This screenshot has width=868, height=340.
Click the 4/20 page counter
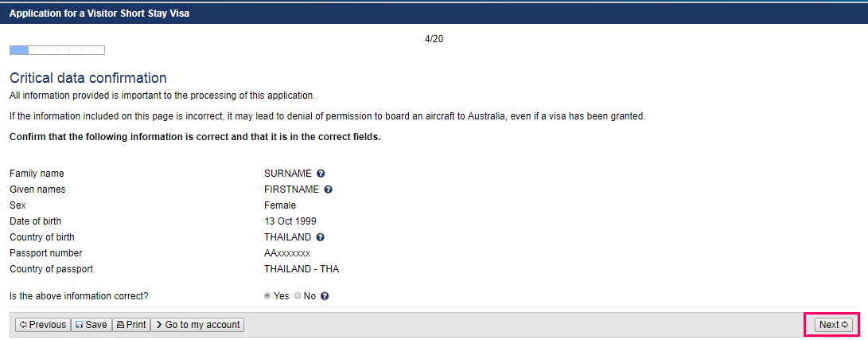tap(434, 39)
